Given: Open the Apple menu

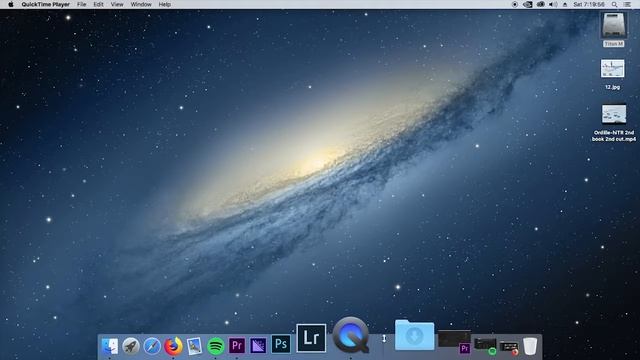Looking at the screenshot, I should click(x=11, y=4).
